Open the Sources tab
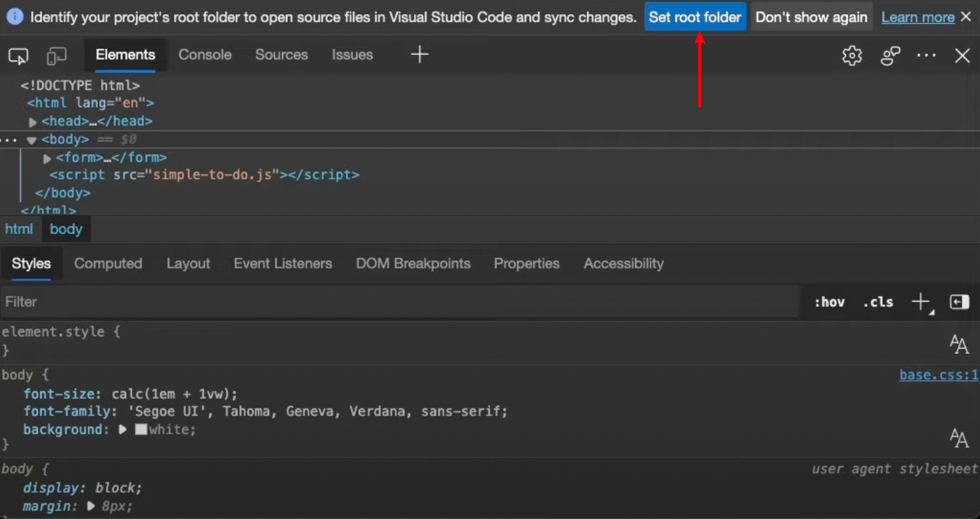 (281, 55)
